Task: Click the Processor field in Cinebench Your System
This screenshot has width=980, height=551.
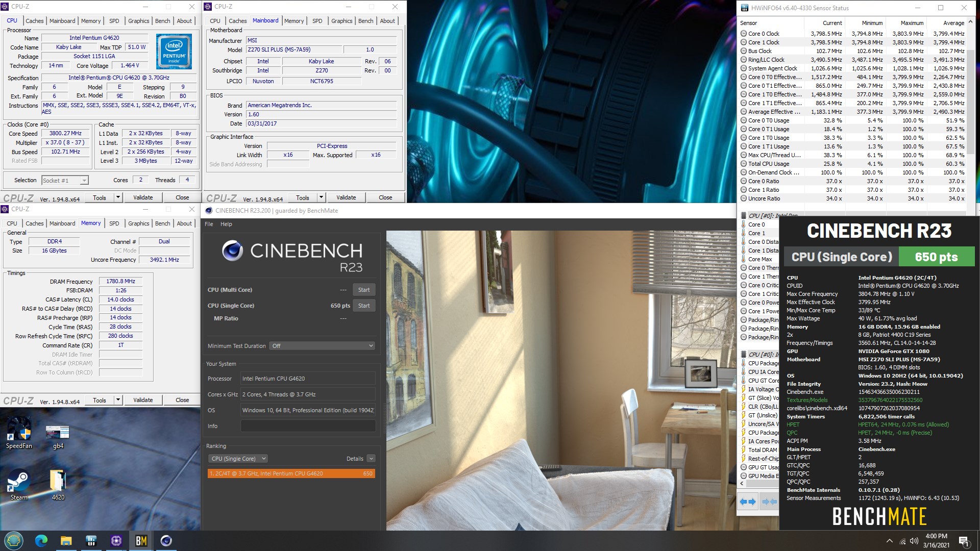Action: click(308, 379)
